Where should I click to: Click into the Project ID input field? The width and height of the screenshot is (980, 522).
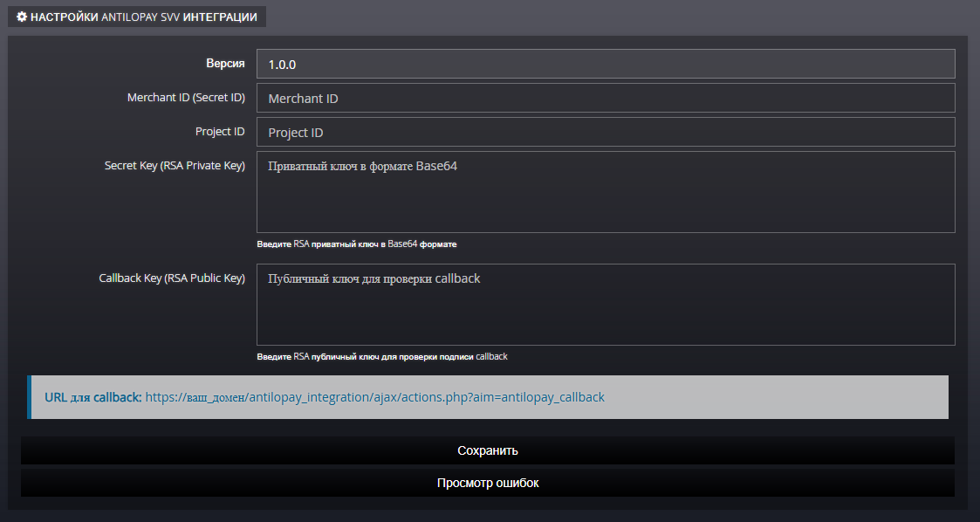point(605,132)
